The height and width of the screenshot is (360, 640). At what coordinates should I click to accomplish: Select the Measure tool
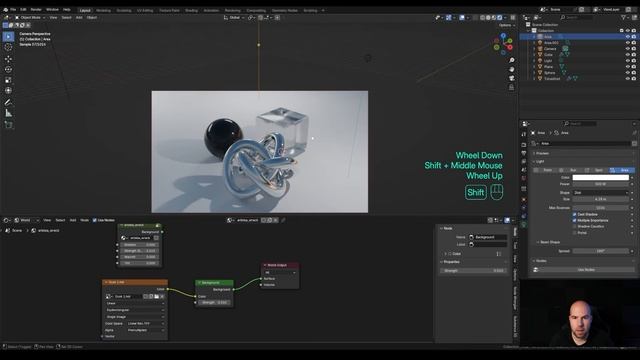click(x=9, y=113)
